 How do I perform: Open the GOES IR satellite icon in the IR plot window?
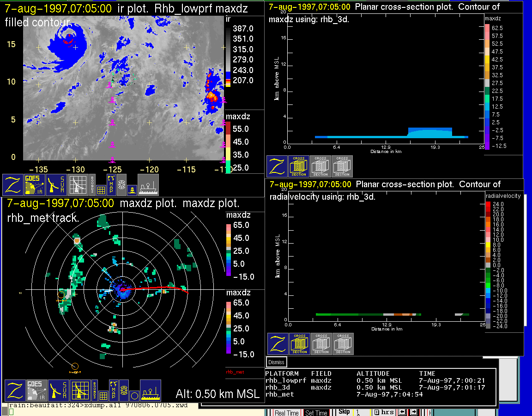(35, 185)
